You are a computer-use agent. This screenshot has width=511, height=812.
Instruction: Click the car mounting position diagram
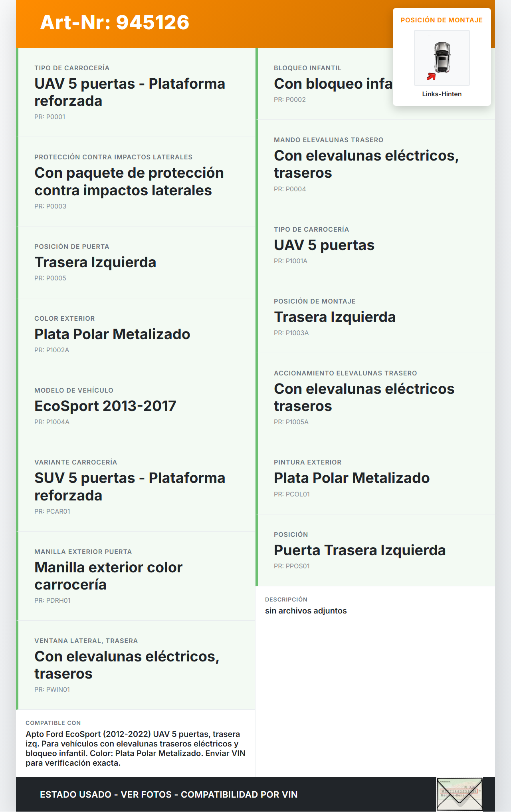click(442, 58)
